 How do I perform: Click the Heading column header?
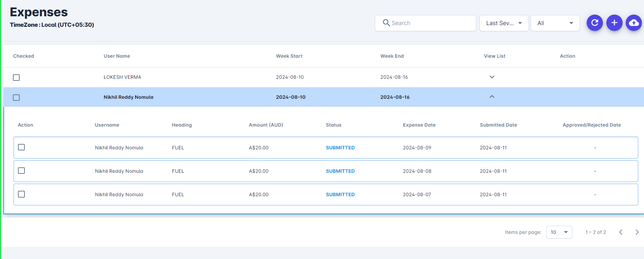pos(182,125)
